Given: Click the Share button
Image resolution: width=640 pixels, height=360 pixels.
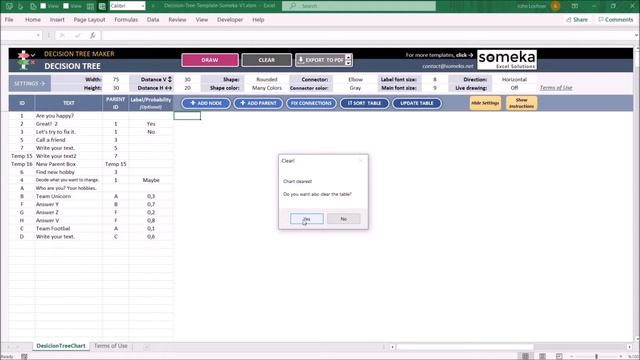Looking at the screenshot, I should [x=577, y=20].
